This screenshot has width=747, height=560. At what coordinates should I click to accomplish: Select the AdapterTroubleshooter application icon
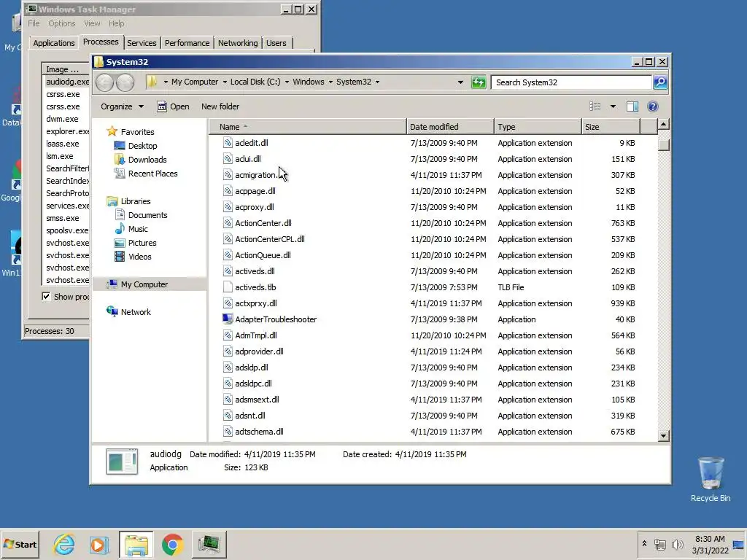point(228,319)
